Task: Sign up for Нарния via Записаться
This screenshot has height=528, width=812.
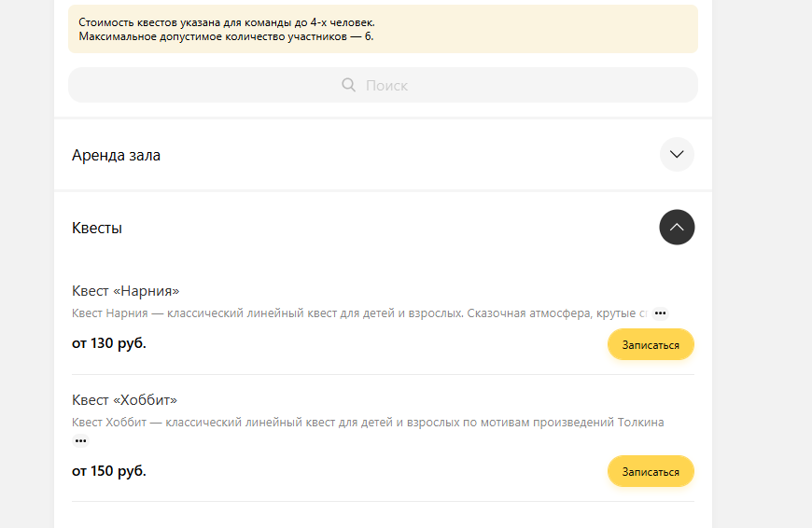Action: [651, 345]
